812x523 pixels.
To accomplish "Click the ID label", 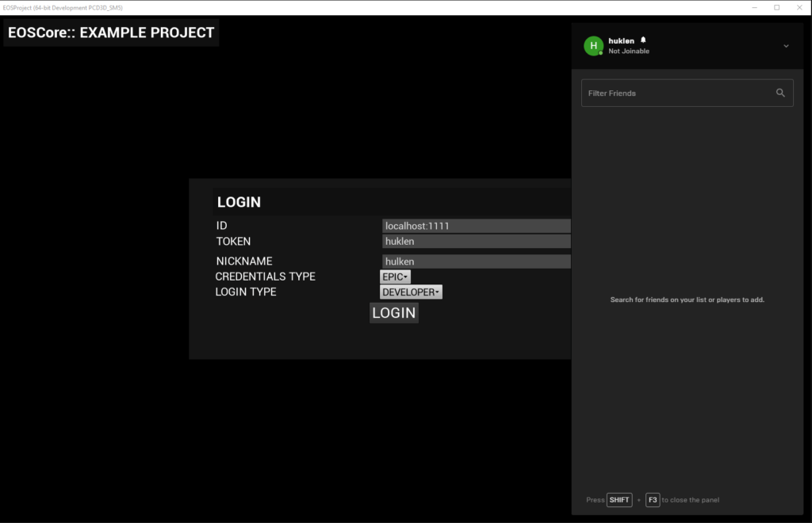I will tap(222, 226).
